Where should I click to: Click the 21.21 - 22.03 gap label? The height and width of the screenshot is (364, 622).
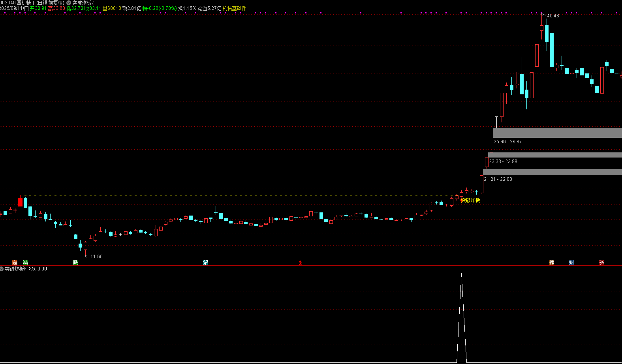(x=498, y=179)
